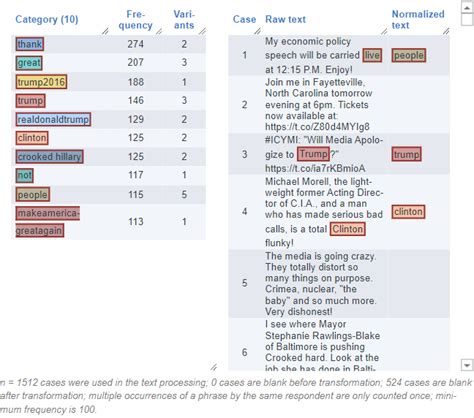Image resolution: width=474 pixels, height=418 pixels.
Task: Click the highlighted 'live' word in case 1
Action: (372, 55)
